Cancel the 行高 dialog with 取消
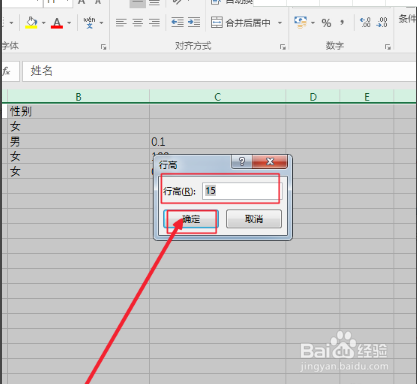The width and height of the screenshot is (417, 384). click(x=254, y=219)
